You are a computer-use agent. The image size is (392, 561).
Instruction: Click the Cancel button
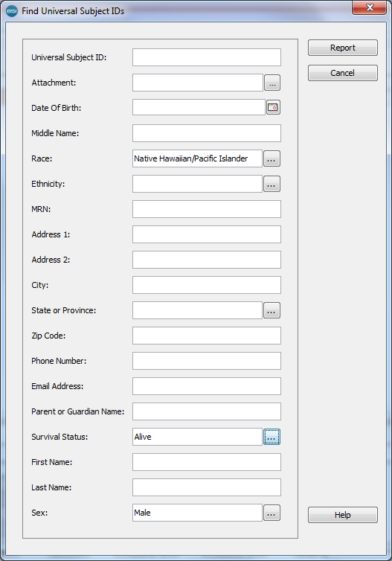343,73
